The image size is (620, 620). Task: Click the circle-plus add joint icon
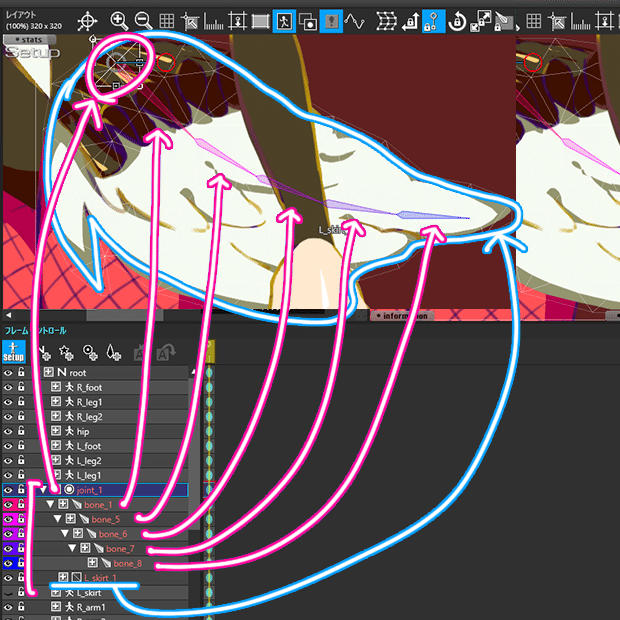pos(90,352)
